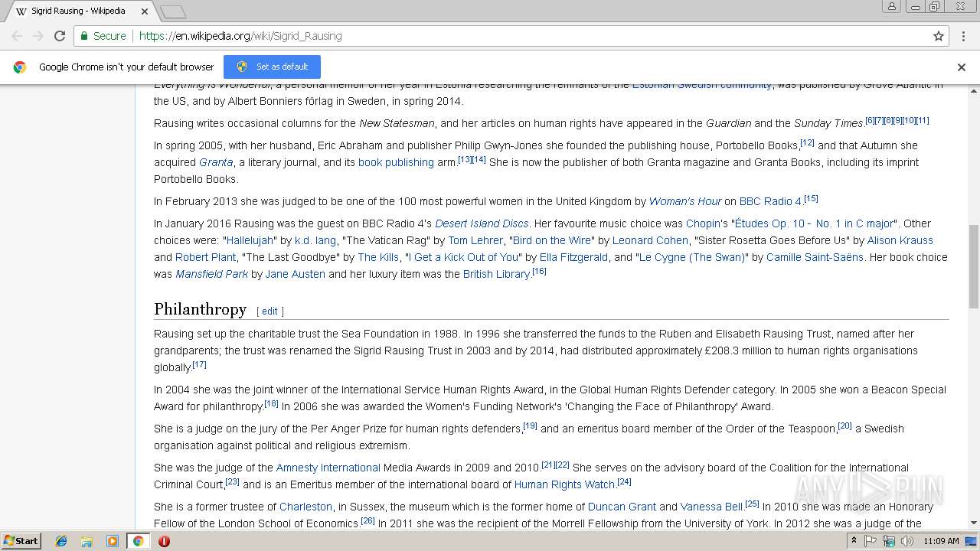Open the File Explorer folder in taskbar
Screen dimensions: 980x551
click(x=87, y=541)
